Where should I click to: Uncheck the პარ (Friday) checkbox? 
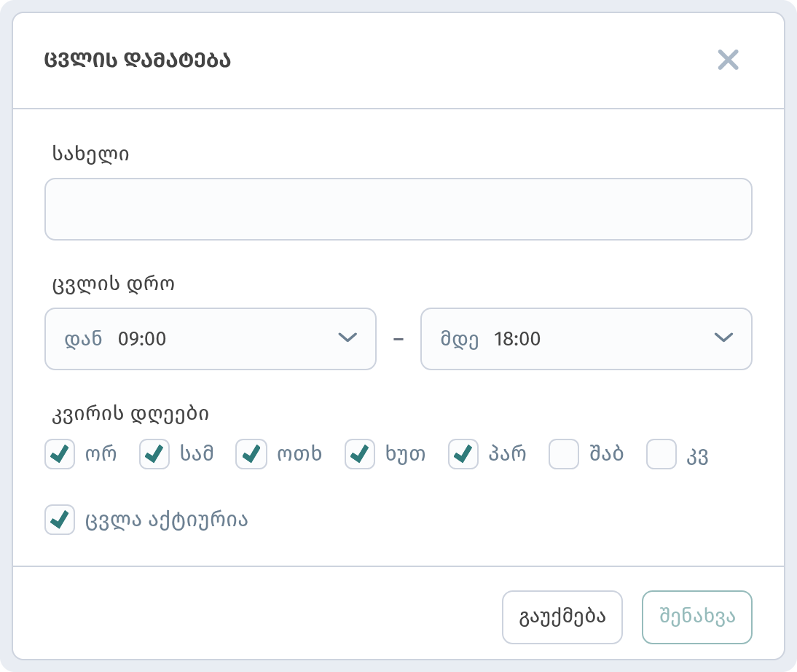point(463,454)
